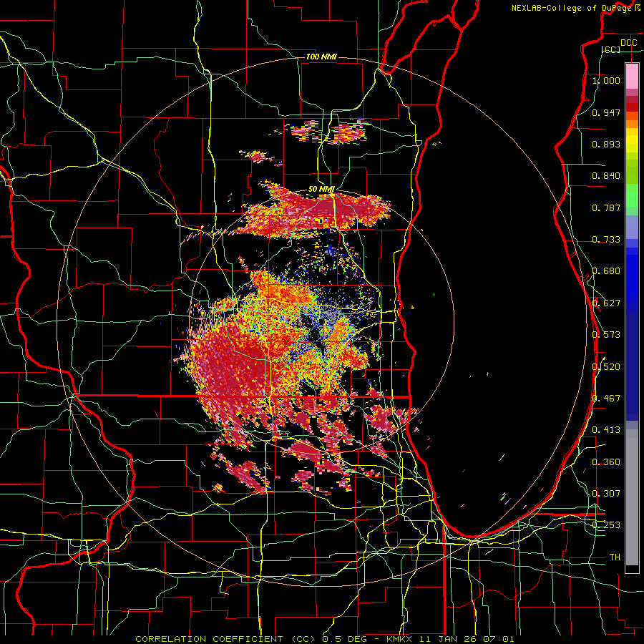
Task: Click the 0.787 scale value
Action: 606,208
